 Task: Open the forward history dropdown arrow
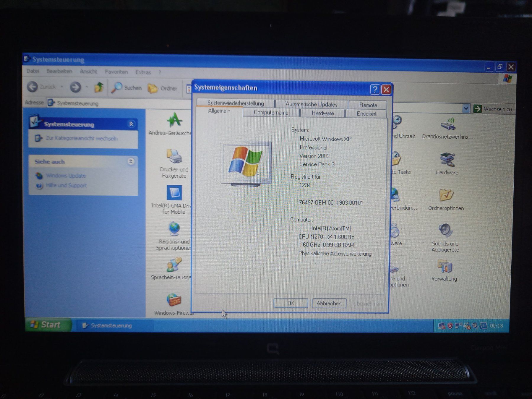pyautogui.click(x=87, y=87)
